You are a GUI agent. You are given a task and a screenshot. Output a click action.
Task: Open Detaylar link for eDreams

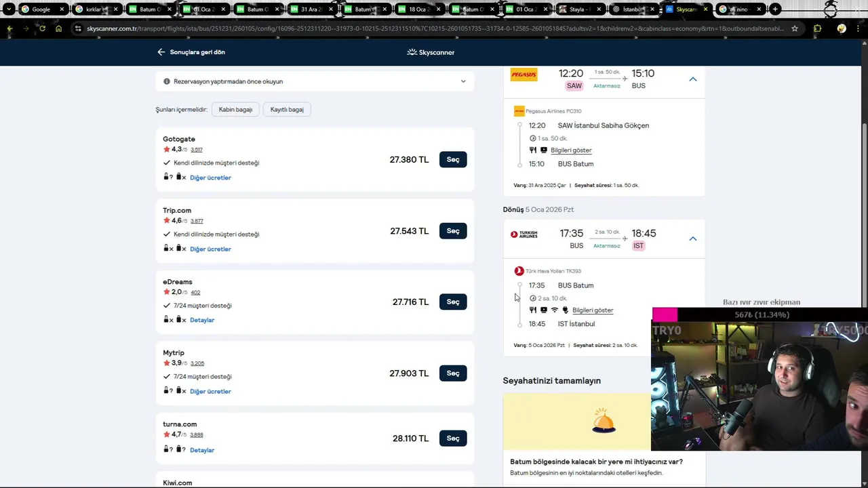[202, 320]
